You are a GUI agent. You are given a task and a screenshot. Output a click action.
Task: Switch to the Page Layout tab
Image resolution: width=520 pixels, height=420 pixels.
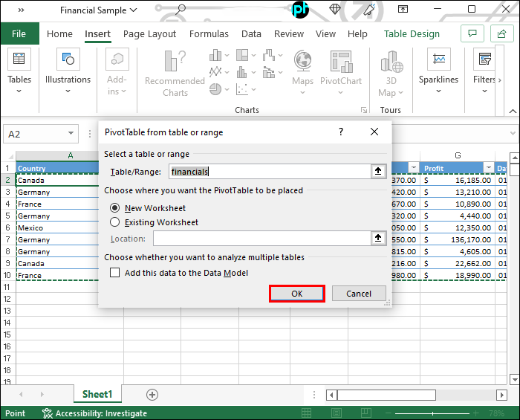(x=149, y=34)
